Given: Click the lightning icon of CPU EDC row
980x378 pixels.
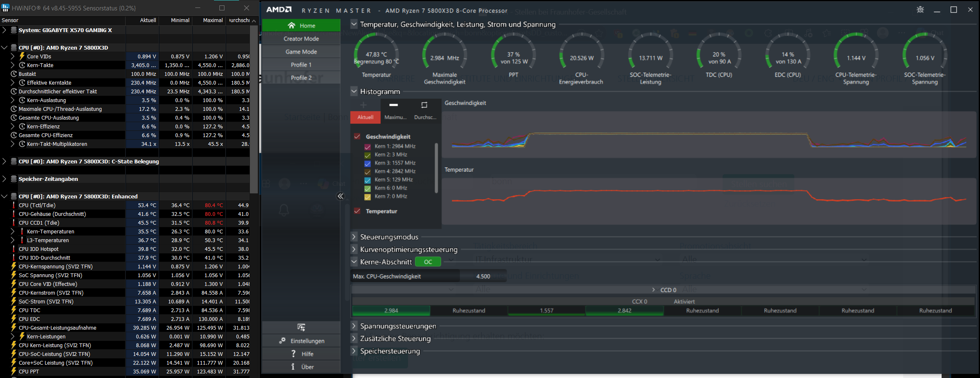Looking at the screenshot, I should pos(14,319).
